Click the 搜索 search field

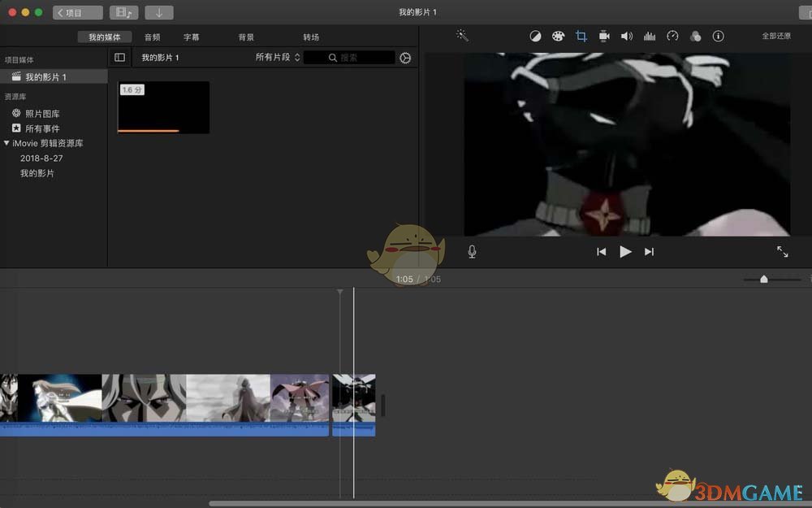coord(349,58)
